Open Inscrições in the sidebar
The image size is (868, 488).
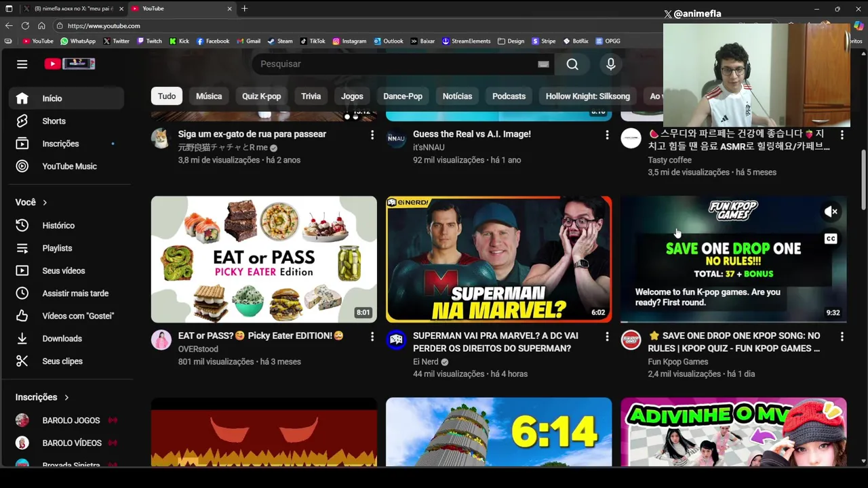coord(66,144)
